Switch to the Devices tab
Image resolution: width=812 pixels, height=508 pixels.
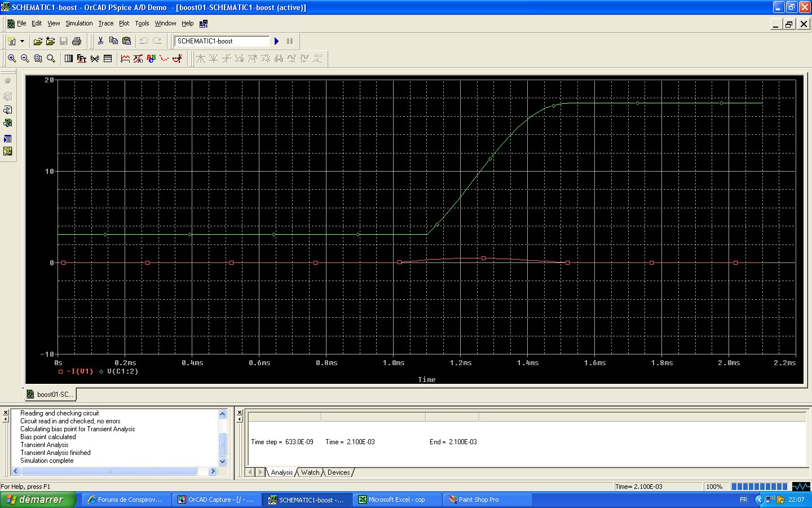coord(338,472)
